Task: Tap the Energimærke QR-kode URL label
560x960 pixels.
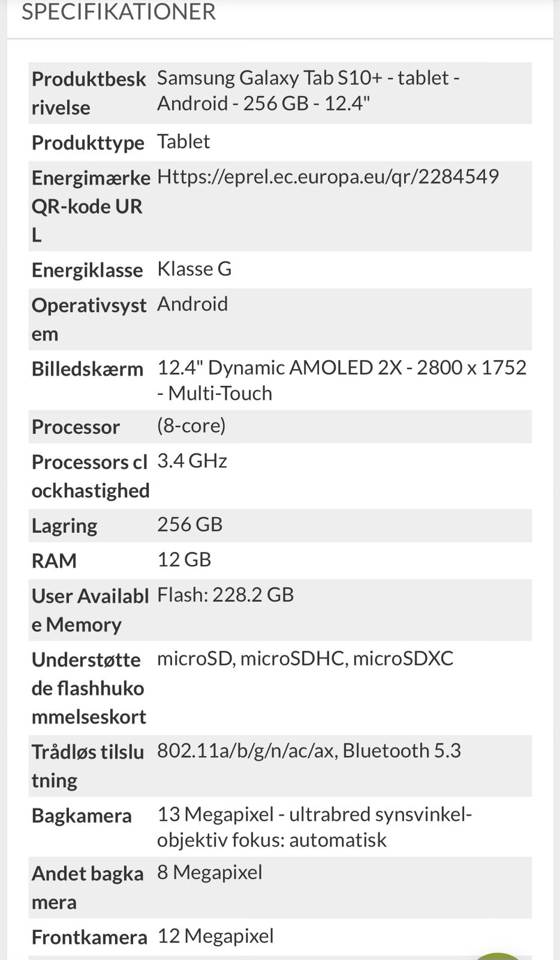Action: point(91,206)
